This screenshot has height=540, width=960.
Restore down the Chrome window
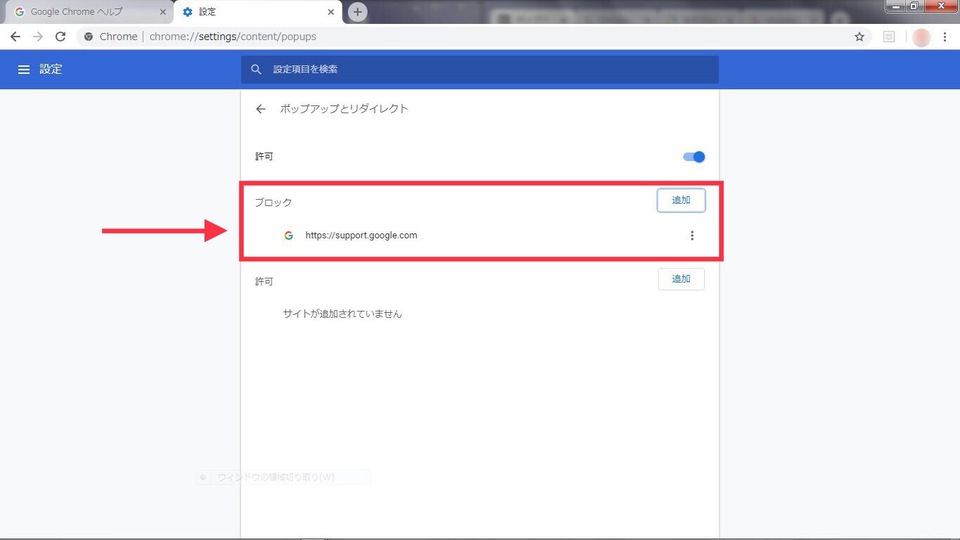(913, 6)
